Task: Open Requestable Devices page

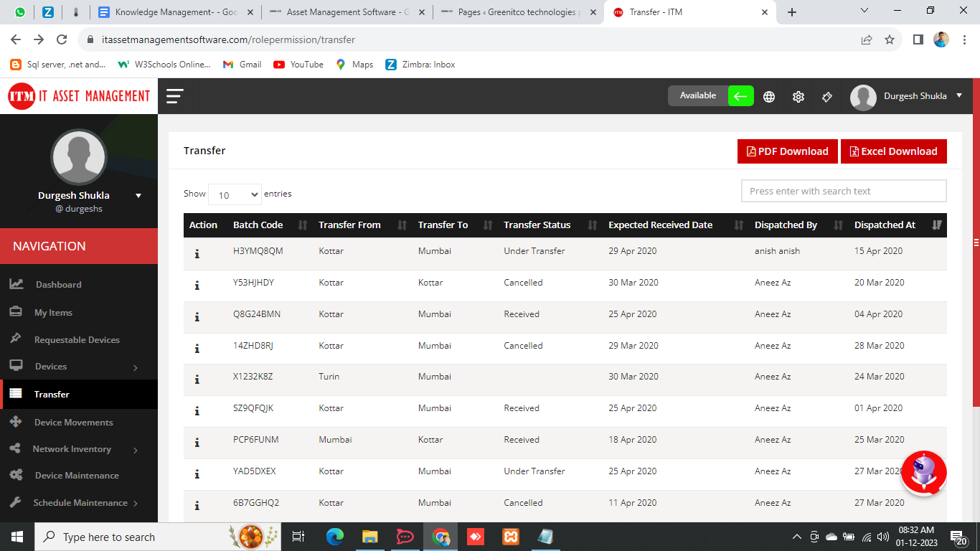Action: (x=77, y=340)
